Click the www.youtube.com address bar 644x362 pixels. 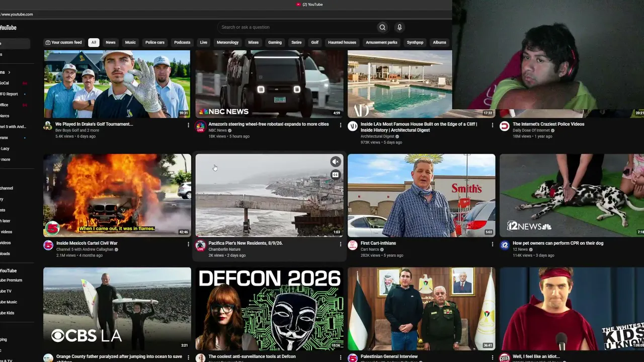pos(18,14)
